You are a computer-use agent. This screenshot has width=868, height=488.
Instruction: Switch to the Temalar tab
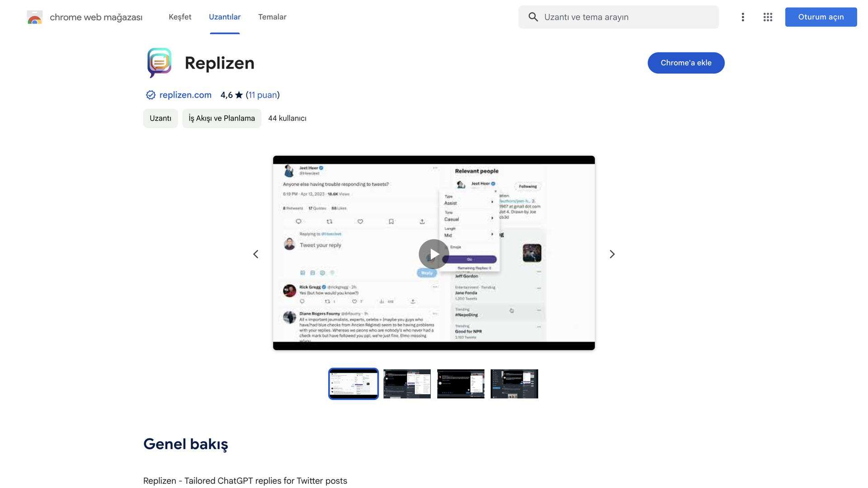pyautogui.click(x=272, y=17)
